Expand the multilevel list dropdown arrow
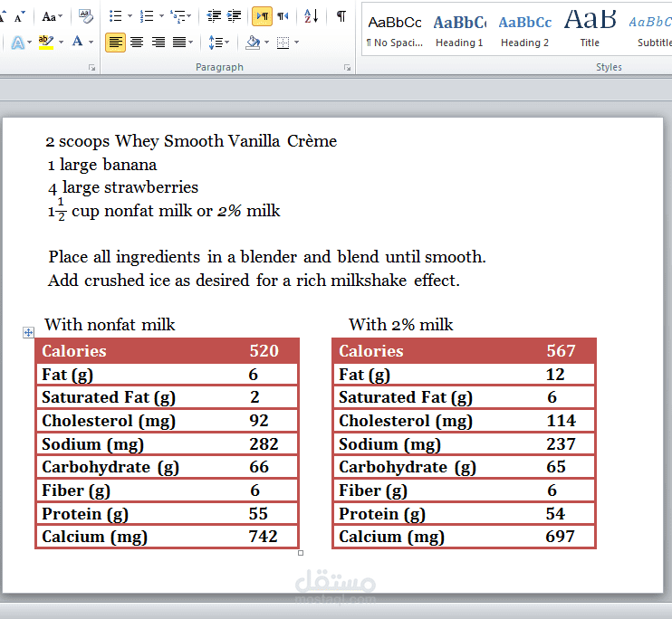 click(x=189, y=16)
